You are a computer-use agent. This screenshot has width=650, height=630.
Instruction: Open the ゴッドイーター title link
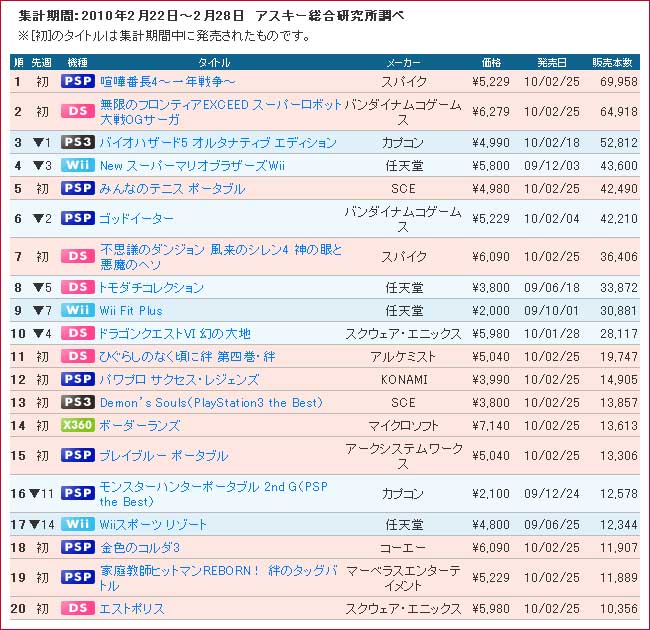pyautogui.click(x=136, y=218)
